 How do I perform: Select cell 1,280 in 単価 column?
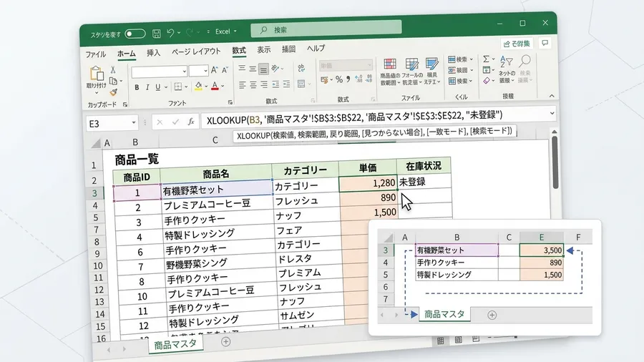click(368, 183)
